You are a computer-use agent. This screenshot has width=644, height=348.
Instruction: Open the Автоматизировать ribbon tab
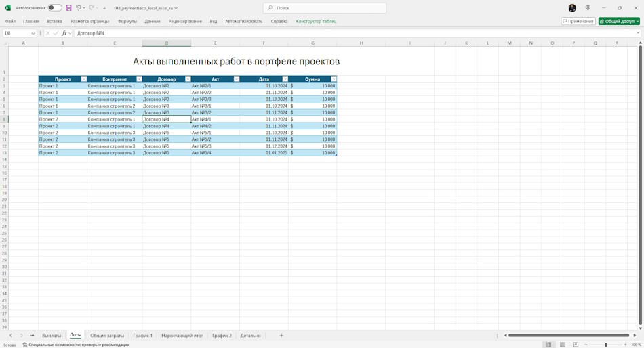point(243,21)
